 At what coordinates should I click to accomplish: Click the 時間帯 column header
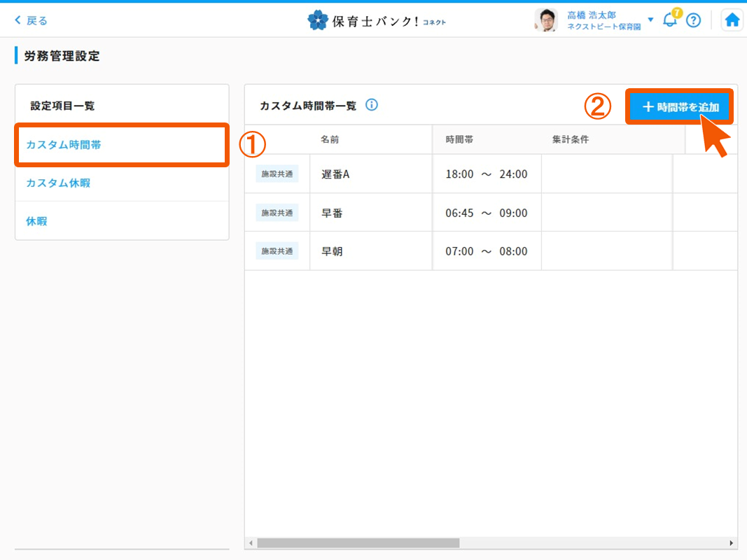(459, 139)
